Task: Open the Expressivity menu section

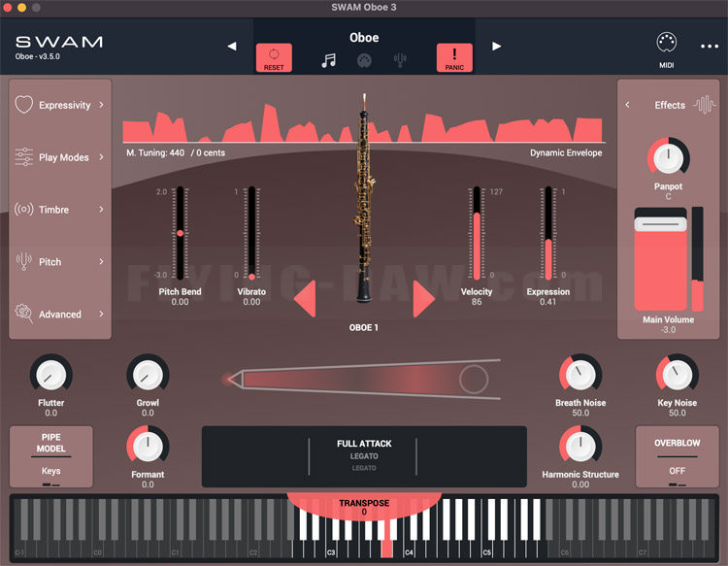Action: (x=60, y=105)
